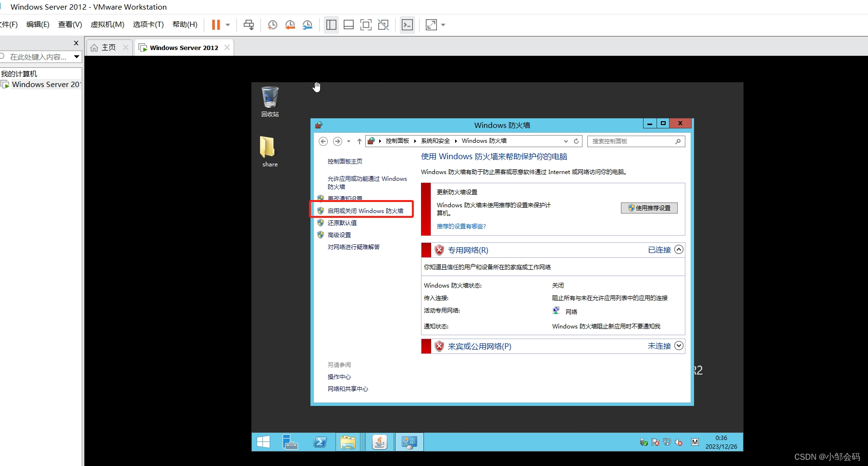The image size is (868, 466).
Task: Launch PowerShell from the taskbar
Action: tap(320, 442)
